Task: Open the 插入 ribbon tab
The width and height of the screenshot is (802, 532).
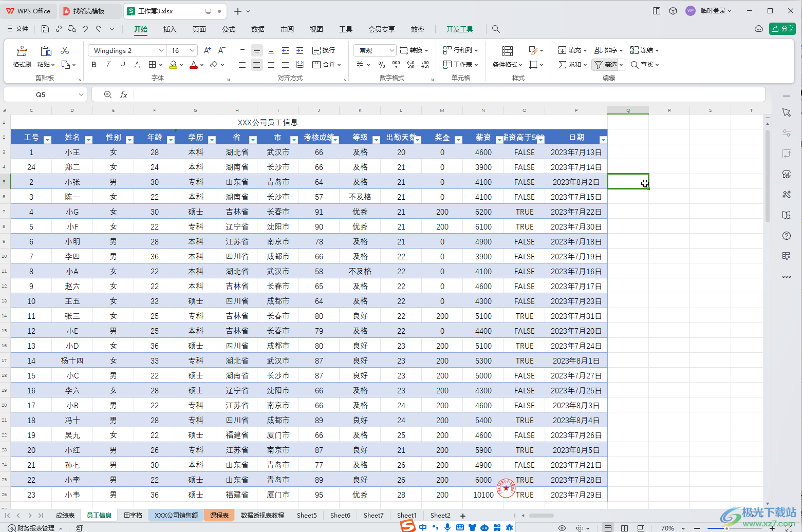Action: coord(170,29)
